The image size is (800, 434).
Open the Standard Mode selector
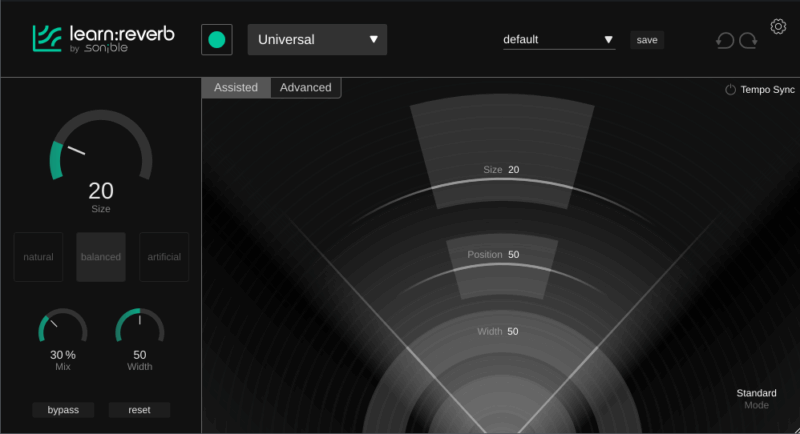click(756, 398)
